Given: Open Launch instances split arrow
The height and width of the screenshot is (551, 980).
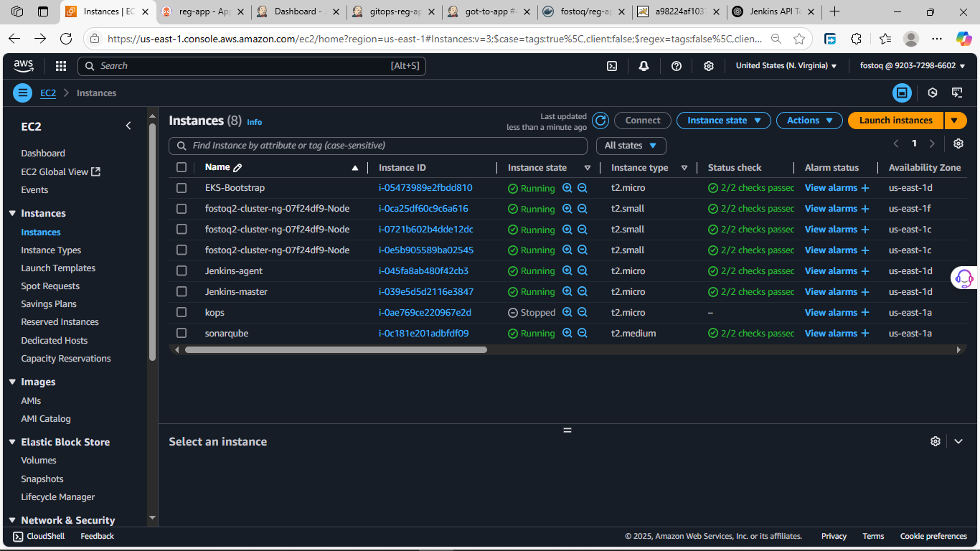Looking at the screenshot, I should (x=956, y=121).
